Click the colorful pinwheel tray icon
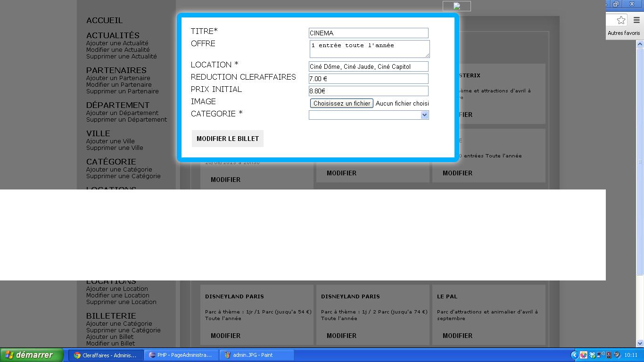Screen dimensions: 644x362 (x=584, y=355)
